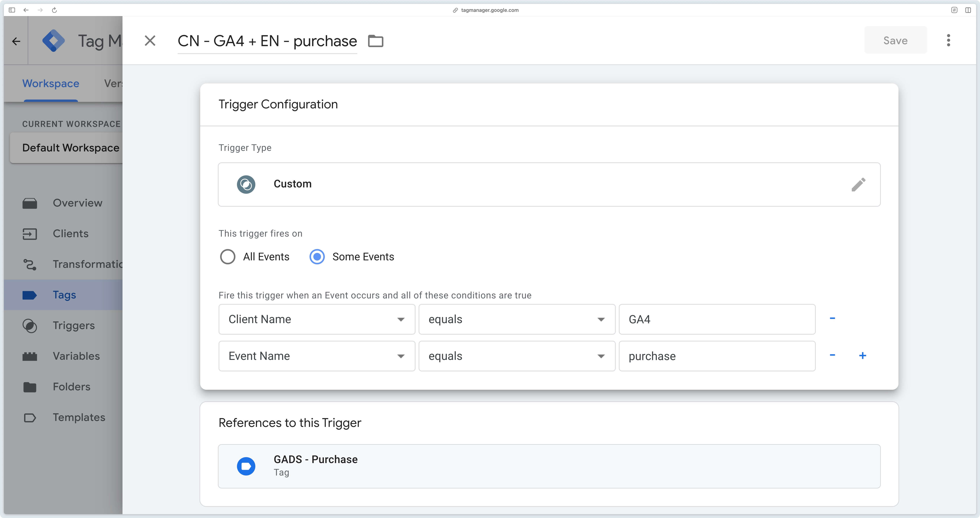Click the browser split view icon
Viewport: 980px width, 518px height.
968,10
